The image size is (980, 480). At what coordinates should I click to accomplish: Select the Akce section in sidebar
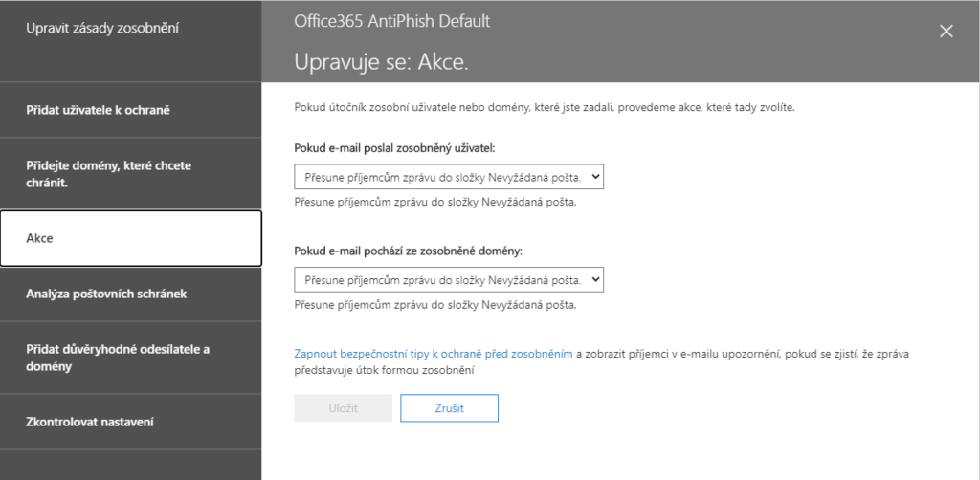tap(130, 238)
